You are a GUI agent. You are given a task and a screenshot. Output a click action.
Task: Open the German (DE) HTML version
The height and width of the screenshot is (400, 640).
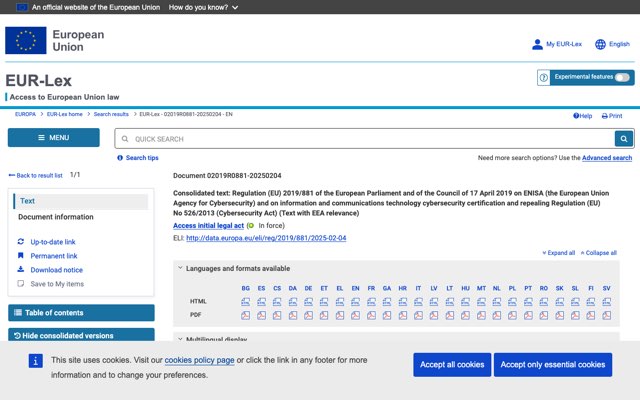pos(308,302)
